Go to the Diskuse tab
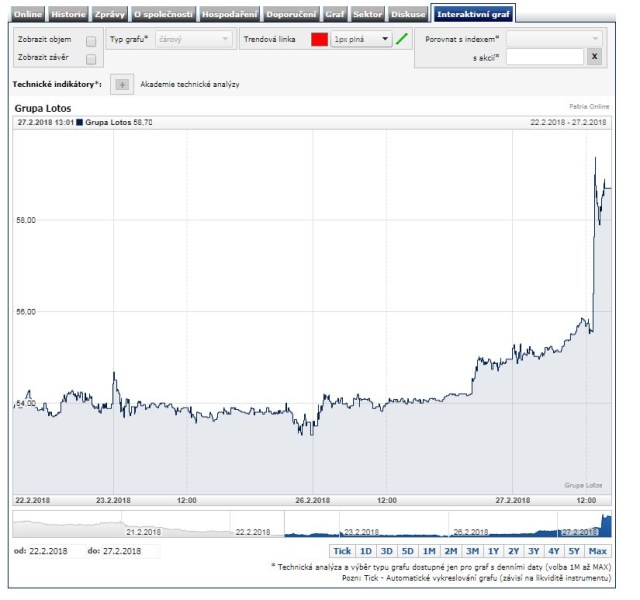Image resolution: width=640 pixels, height=600 pixels. (408, 15)
